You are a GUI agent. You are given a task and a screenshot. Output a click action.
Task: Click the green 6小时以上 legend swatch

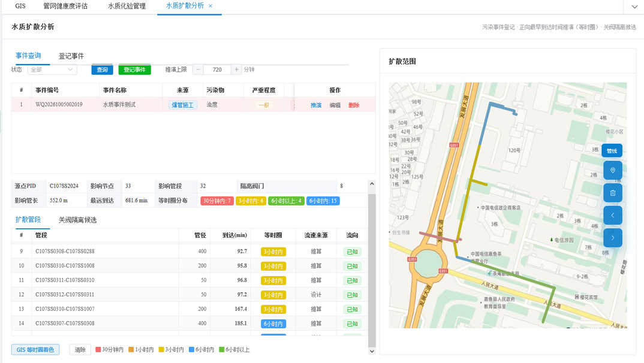click(x=222, y=349)
